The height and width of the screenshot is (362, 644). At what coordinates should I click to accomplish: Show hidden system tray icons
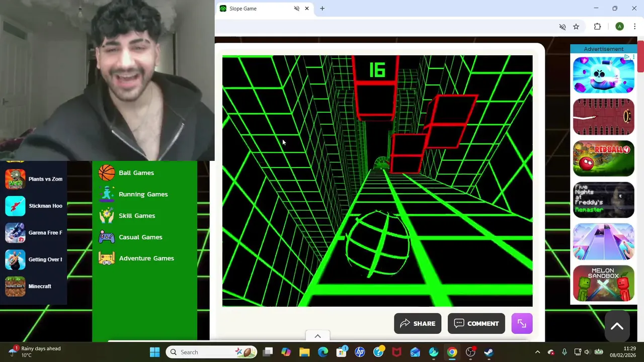[x=537, y=352]
